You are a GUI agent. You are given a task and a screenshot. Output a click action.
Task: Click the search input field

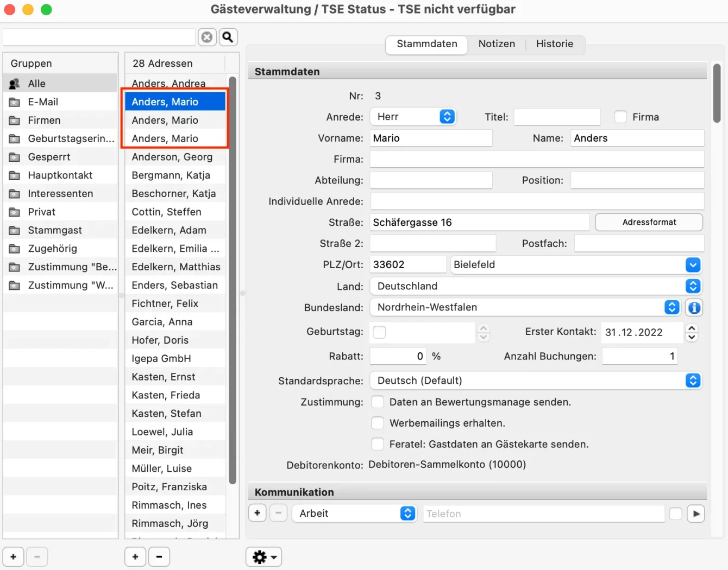click(99, 37)
